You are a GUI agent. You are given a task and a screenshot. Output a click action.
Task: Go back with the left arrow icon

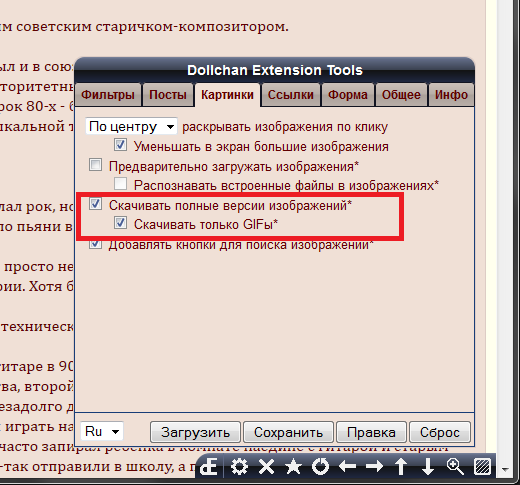pyautogui.click(x=347, y=466)
